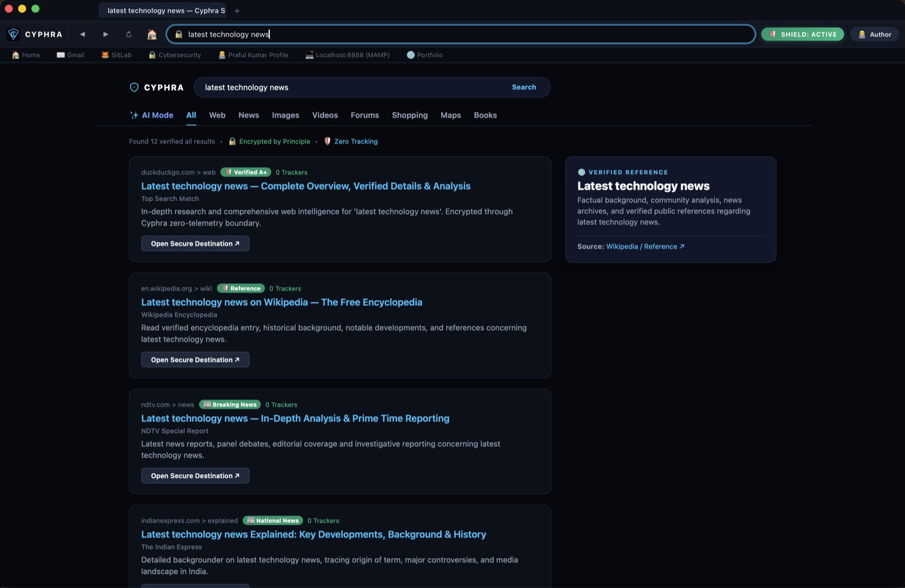Open the GitLab bookmark
This screenshot has width=905, height=588.
pos(117,55)
